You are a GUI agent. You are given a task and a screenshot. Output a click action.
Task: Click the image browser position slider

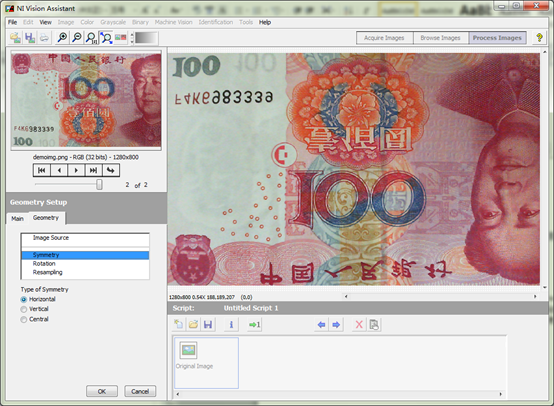click(x=100, y=184)
